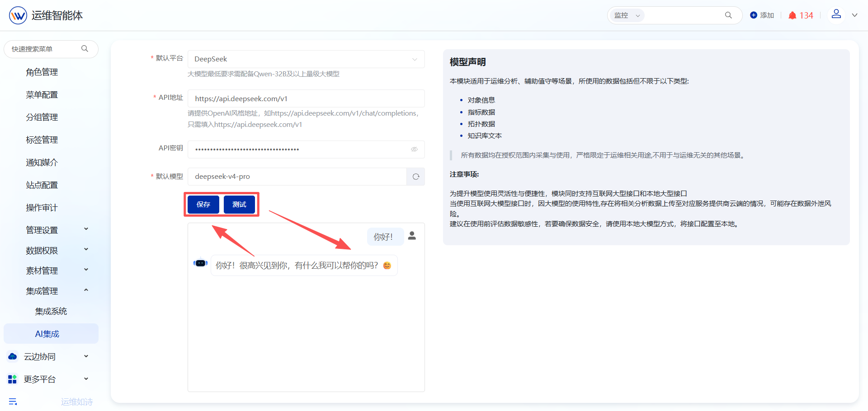Go to 操作审计
The height and width of the screenshot is (411, 868).
42,208
